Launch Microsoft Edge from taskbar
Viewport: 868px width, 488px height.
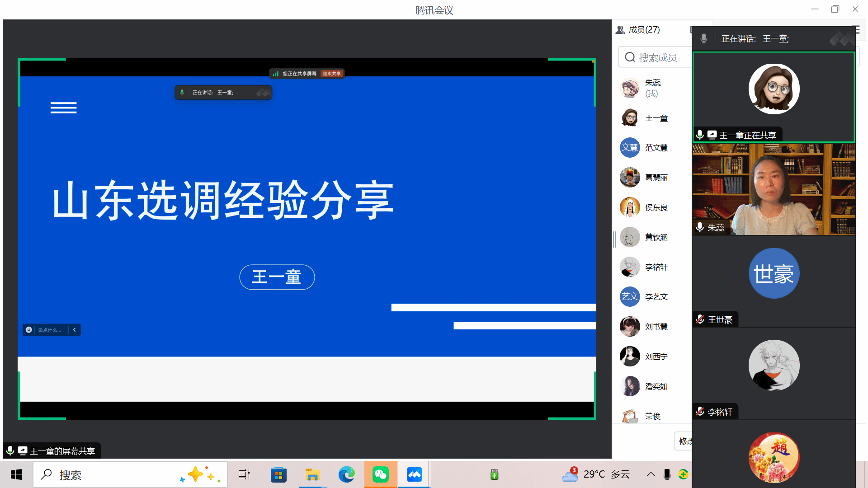347,474
